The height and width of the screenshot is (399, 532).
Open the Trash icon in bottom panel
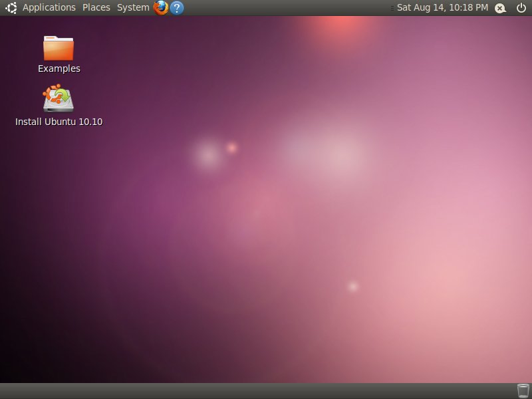coord(523,391)
